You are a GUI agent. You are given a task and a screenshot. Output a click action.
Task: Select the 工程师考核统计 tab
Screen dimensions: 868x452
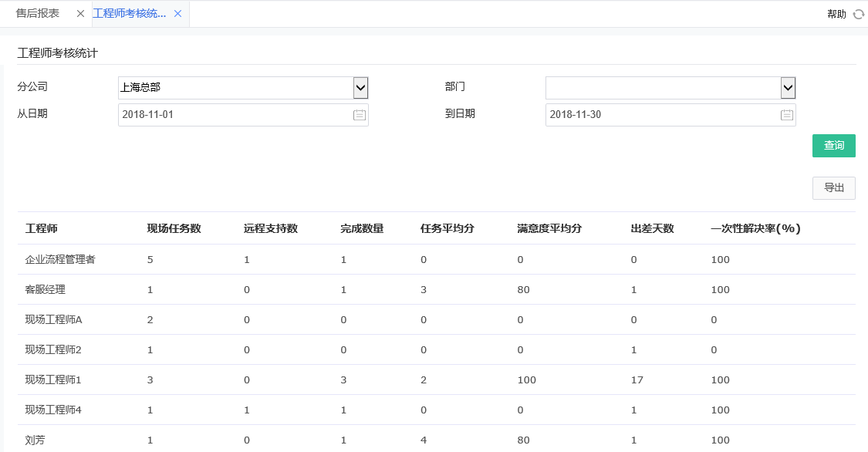131,13
